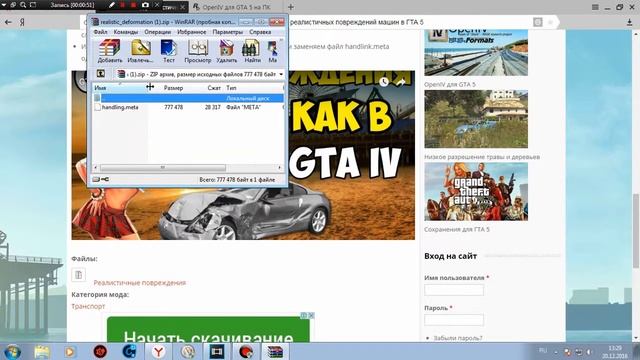Click the recorder stop button

click(x=133, y=5)
